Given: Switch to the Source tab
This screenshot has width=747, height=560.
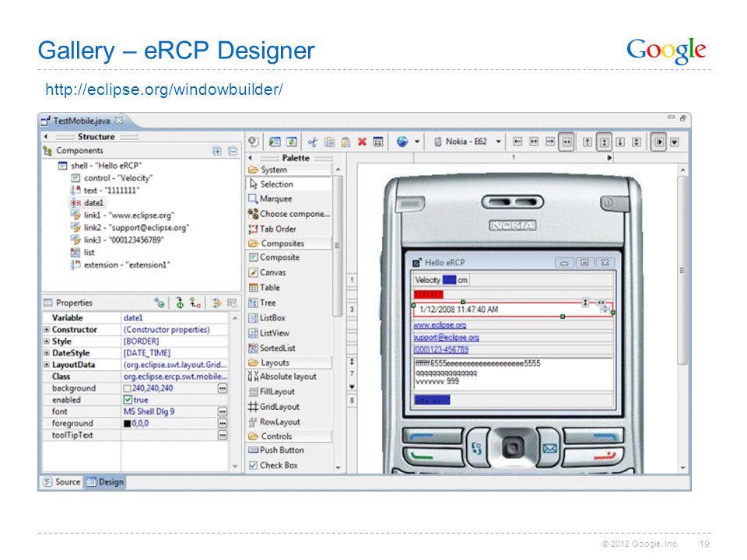Looking at the screenshot, I should tap(62, 482).
